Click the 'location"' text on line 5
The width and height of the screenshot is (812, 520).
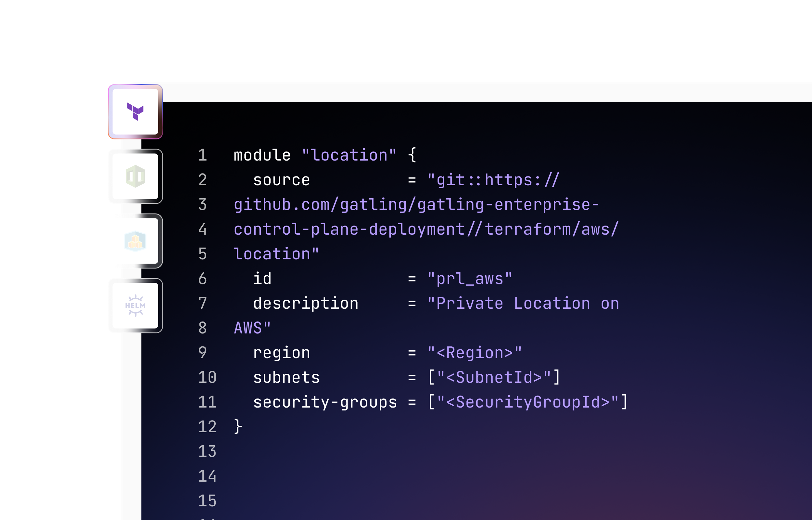(276, 254)
